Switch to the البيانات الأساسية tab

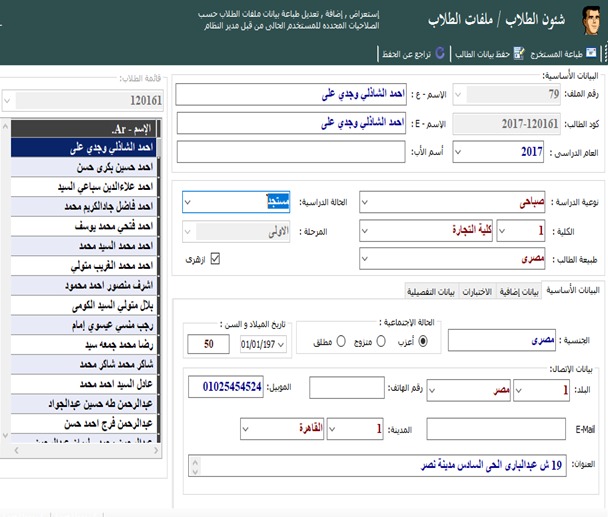click(x=573, y=290)
